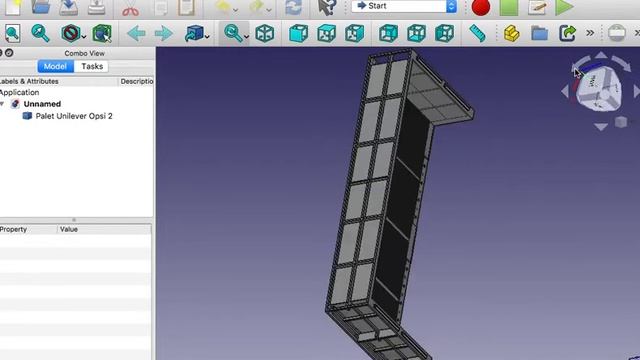Click the Fit All view icon

(12, 33)
